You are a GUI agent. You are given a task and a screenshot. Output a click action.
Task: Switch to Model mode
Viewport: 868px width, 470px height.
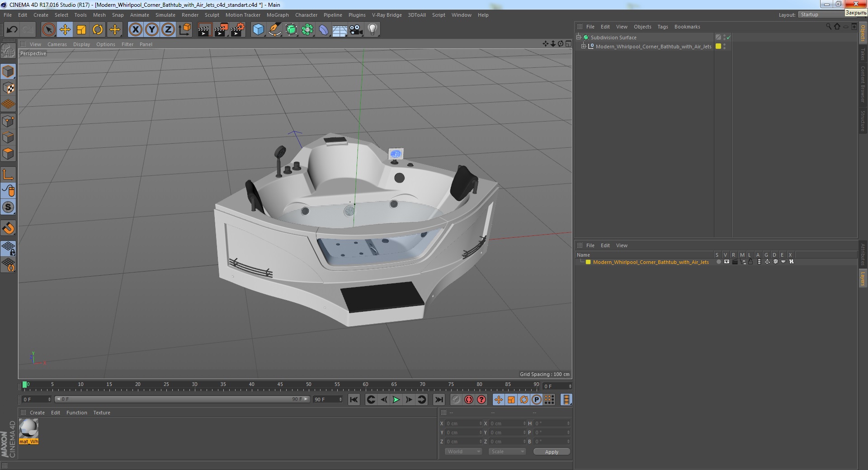pos(8,71)
